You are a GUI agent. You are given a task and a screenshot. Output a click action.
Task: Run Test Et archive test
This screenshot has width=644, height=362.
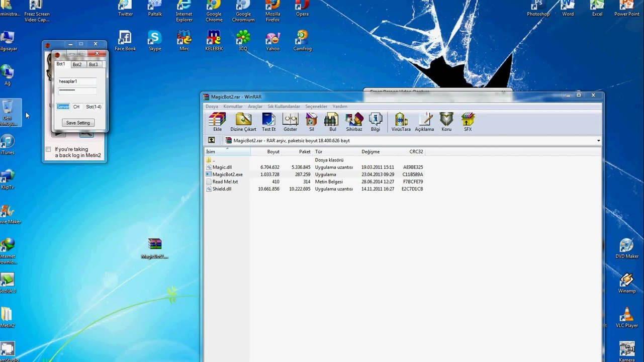click(x=268, y=122)
